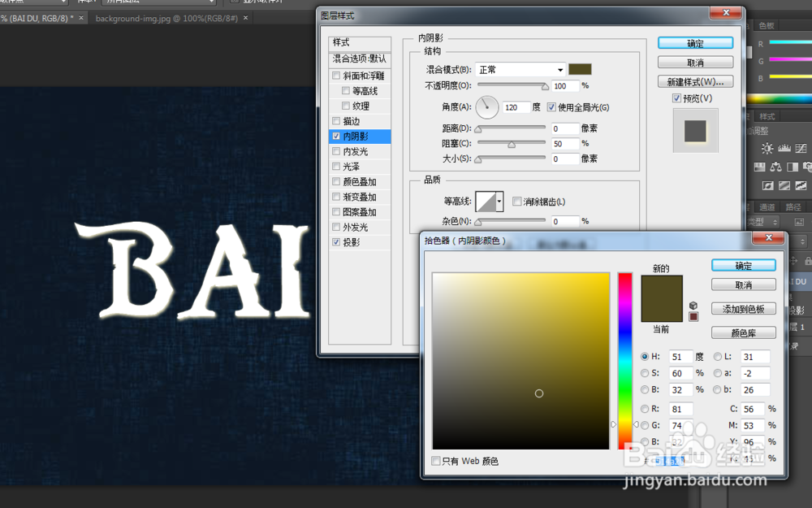Select the 渐变叠加 style entry

360,197
